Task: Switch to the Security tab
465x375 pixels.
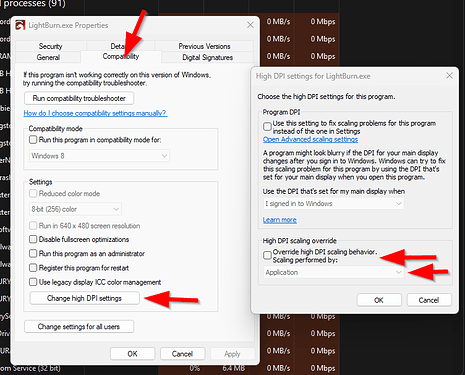Action: coord(51,46)
